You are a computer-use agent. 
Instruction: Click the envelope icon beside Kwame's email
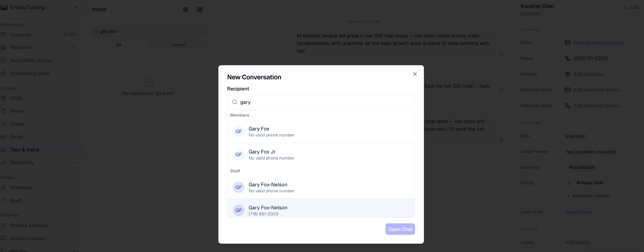[x=568, y=43]
